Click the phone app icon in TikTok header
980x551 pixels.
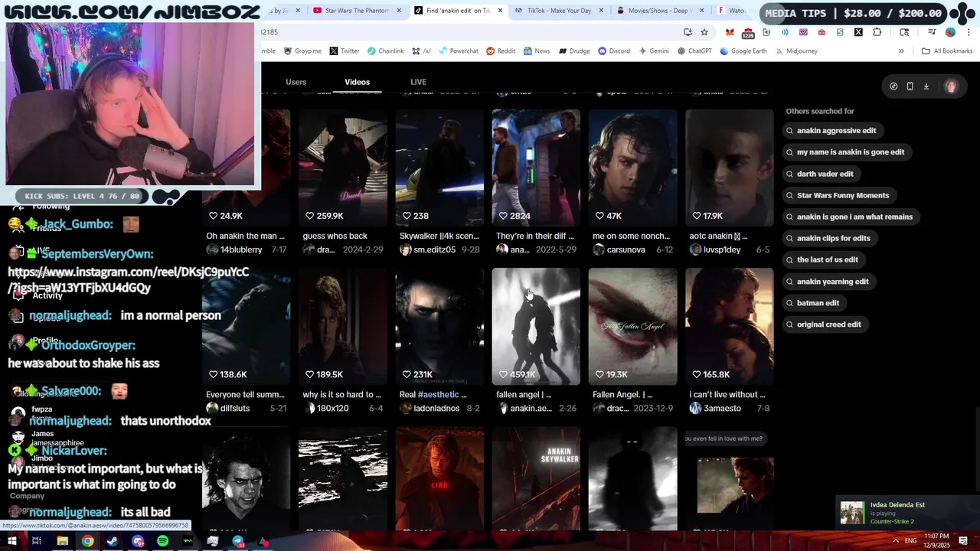pyautogui.click(x=910, y=86)
